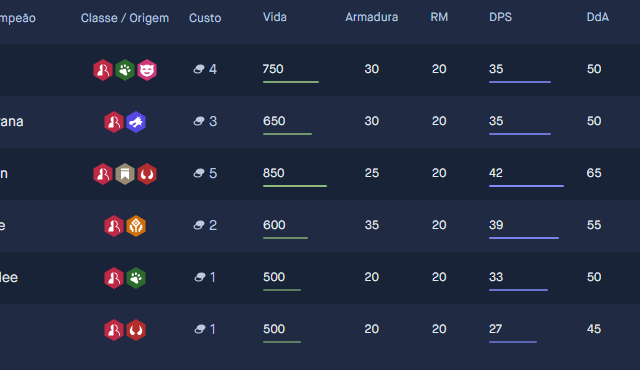Image resolution: width=640 pixels, height=370 pixels.
Task: Click green health bar under 850
Action: pyautogui.click(x=295, y=186)
